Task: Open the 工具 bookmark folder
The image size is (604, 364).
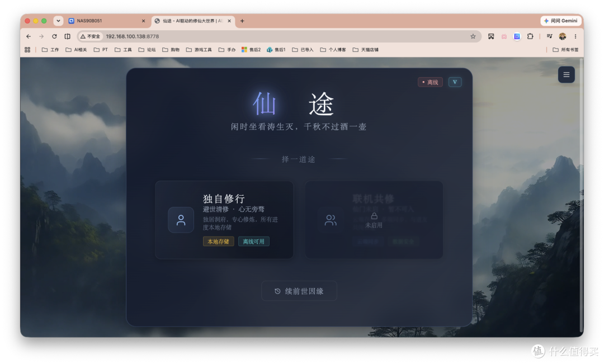Action: pyautogui.click(x=123, y=50)
